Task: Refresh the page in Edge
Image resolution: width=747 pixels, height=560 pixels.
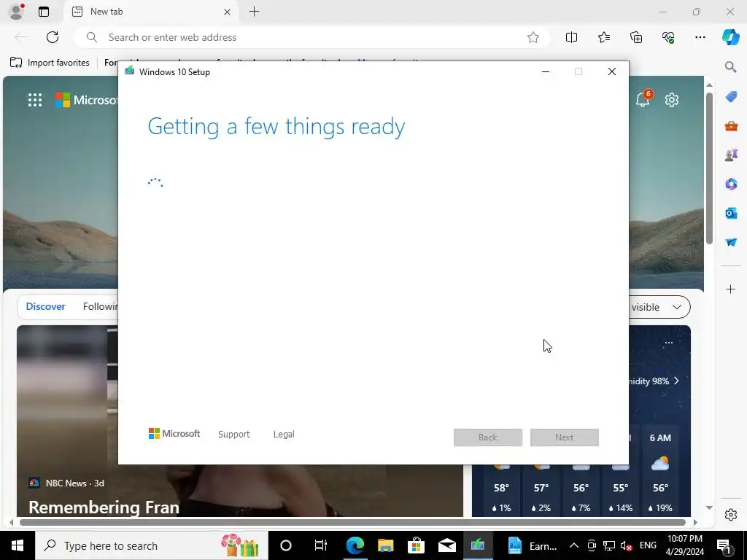Action: (53, 37)
